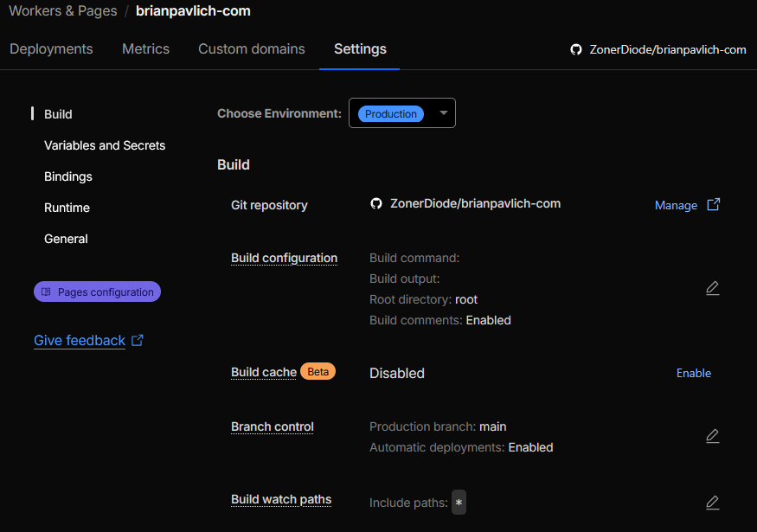Click the edit pencil for Build watch paths
This screenshot has width=757, height=532.
[712, 503]
